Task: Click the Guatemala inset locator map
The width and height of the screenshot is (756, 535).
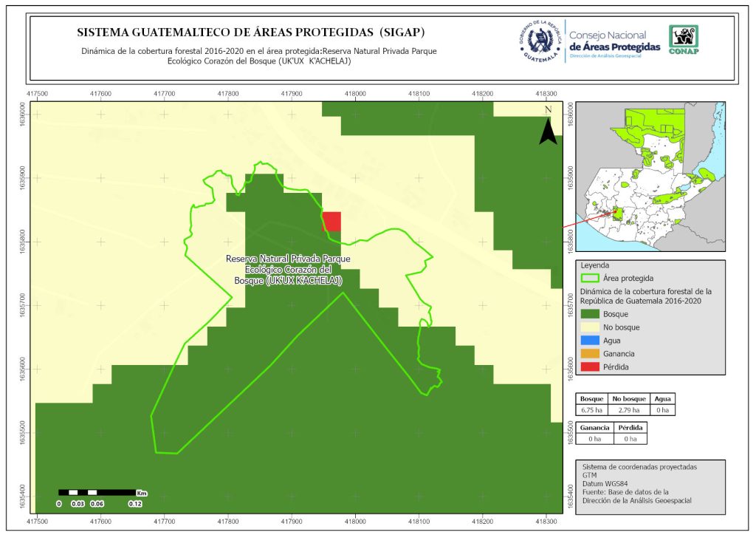Action: point(650,174)
